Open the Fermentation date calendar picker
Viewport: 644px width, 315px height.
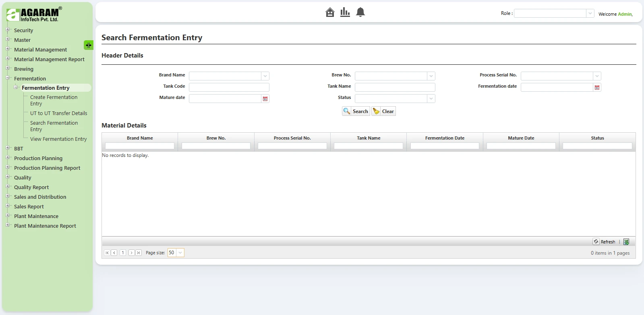click(597, 87)
